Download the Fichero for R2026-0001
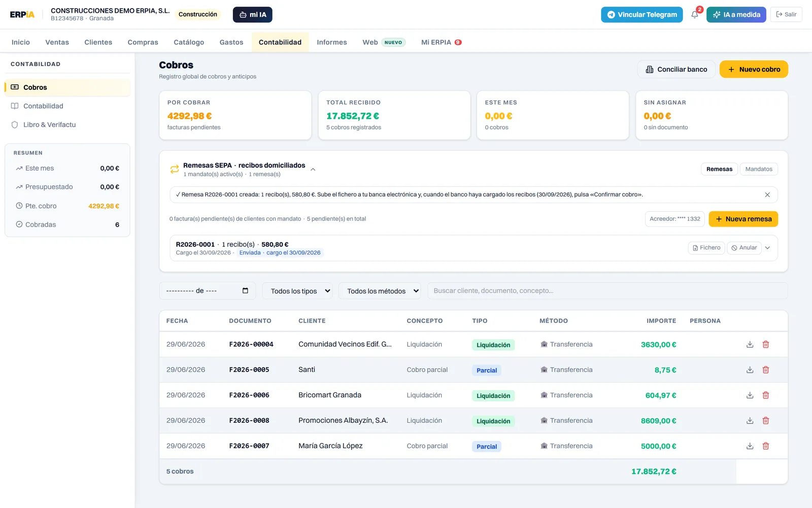The width and height of the screenshot is (812, 508). [706, 248]
